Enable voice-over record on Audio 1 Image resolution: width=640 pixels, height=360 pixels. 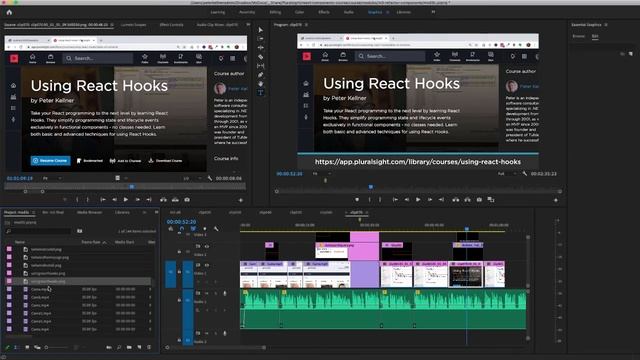click(x=224, y=293)
